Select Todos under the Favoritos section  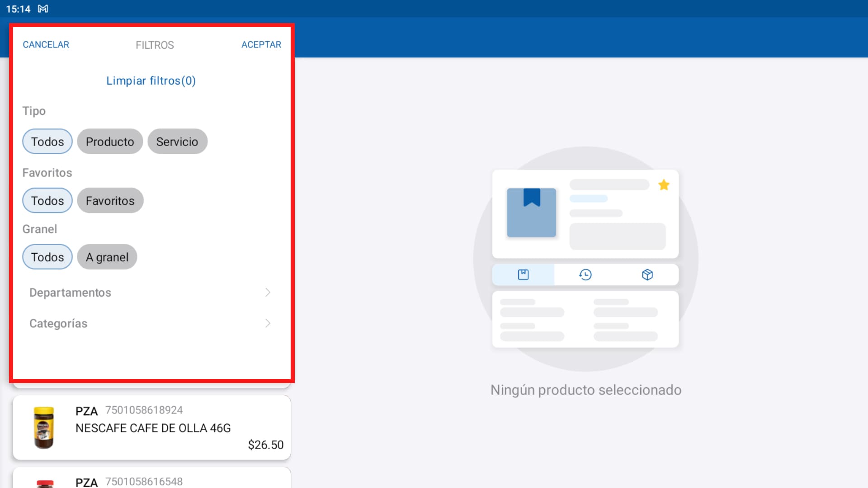47,200
